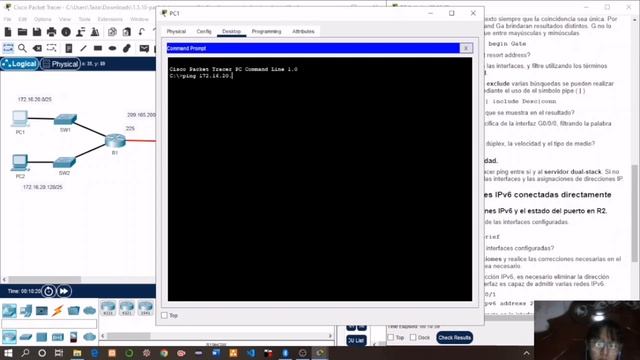Select the Wireless Devices subcategory icon
The width and height of the screenshot is (640, 360).
[x=58, y=337]
